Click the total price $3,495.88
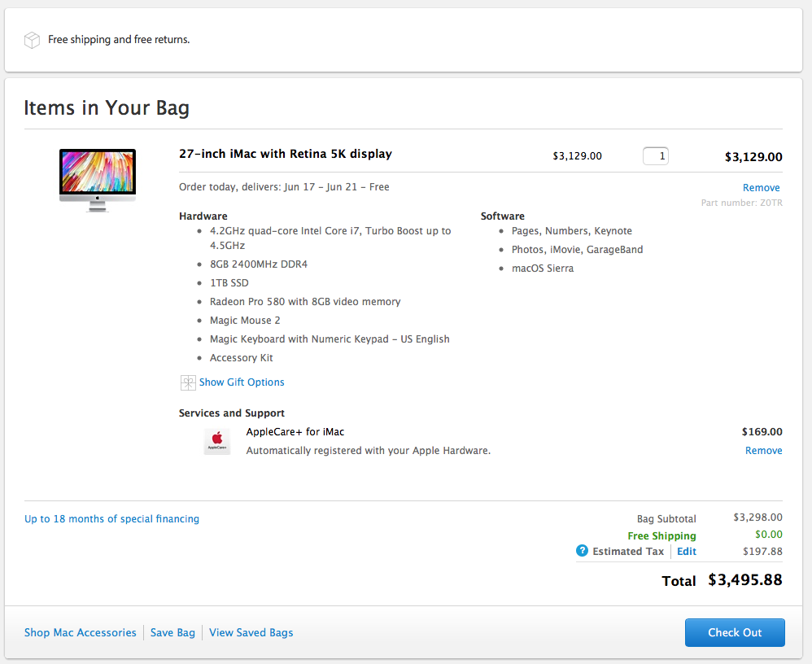The width and height of the screenshot is (812, 664). [744, 580]
